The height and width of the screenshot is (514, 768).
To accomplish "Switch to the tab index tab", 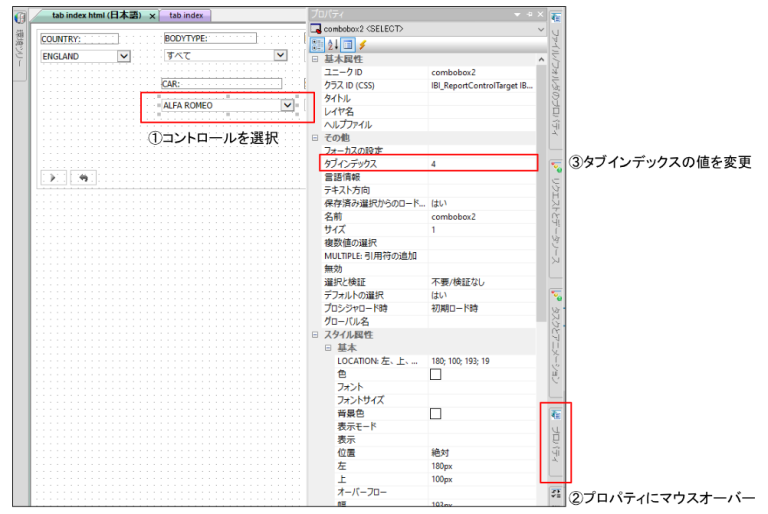I will point(187,16).
